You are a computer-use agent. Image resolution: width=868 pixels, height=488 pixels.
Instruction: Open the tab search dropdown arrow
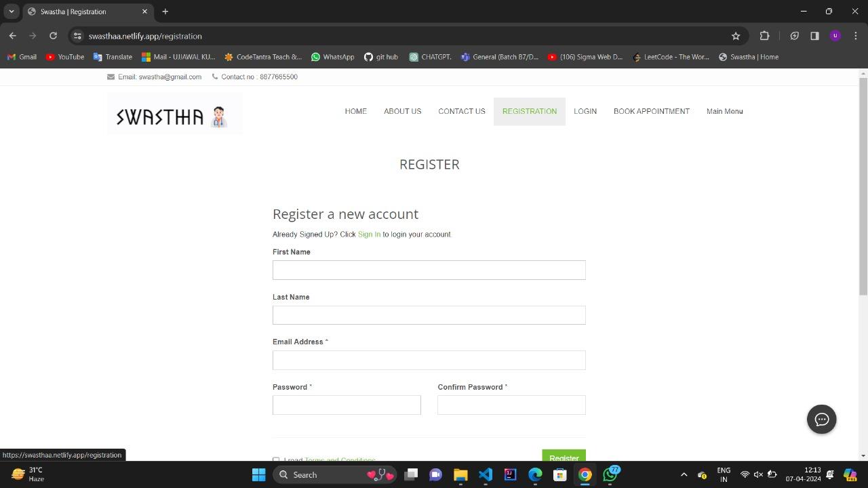pyautogui.click(x=12, y=12)
